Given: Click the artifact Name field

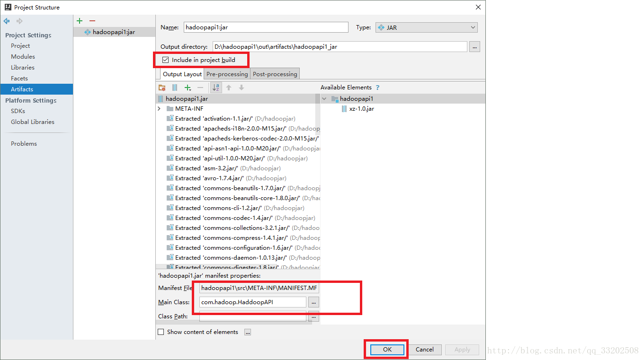Looking at the screenshot, I should (266, 27).
